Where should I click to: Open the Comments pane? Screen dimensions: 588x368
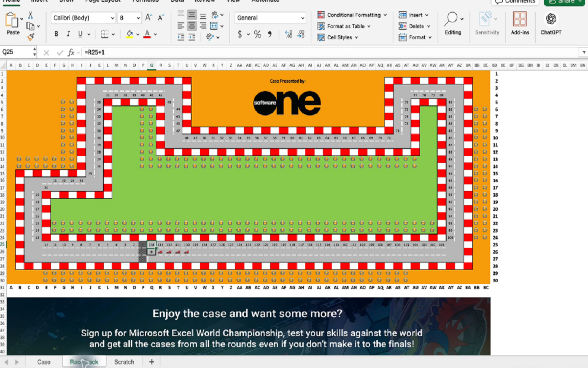(x=515, y=1)
